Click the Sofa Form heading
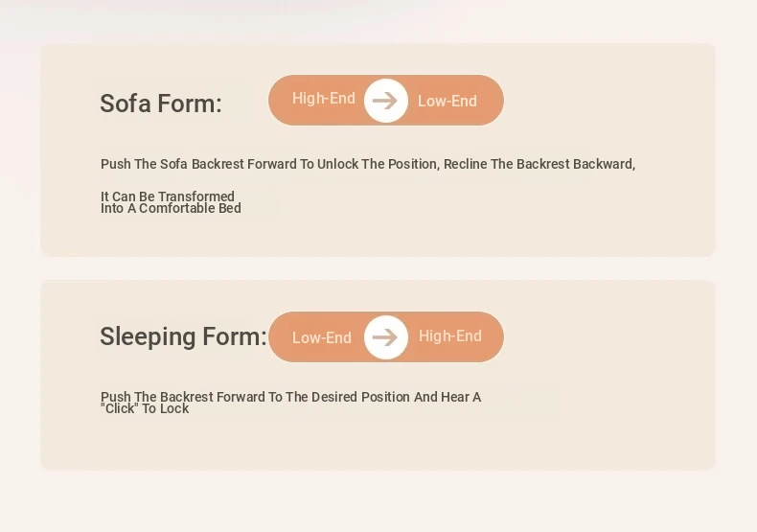The image size is (757, 532). 161,104
